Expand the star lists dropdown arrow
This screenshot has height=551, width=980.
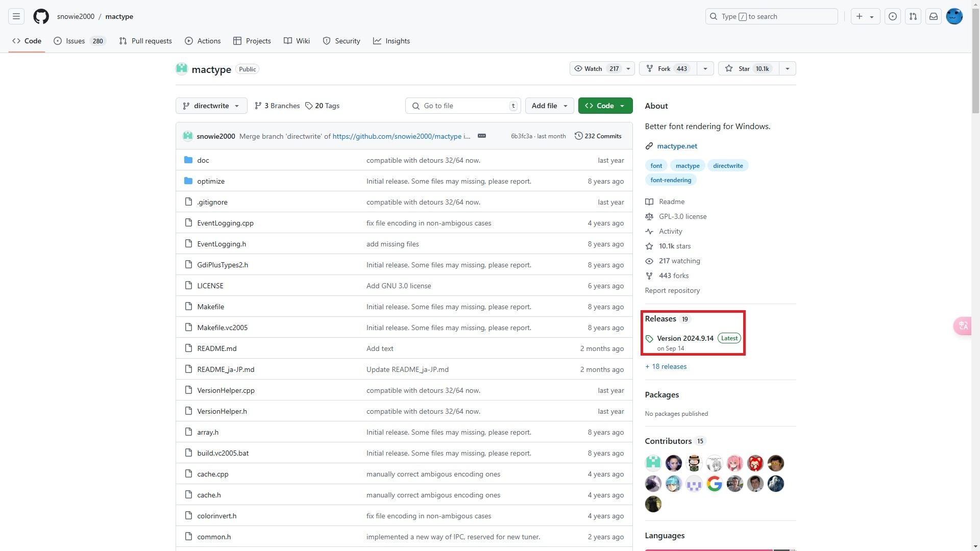point(787,69)
